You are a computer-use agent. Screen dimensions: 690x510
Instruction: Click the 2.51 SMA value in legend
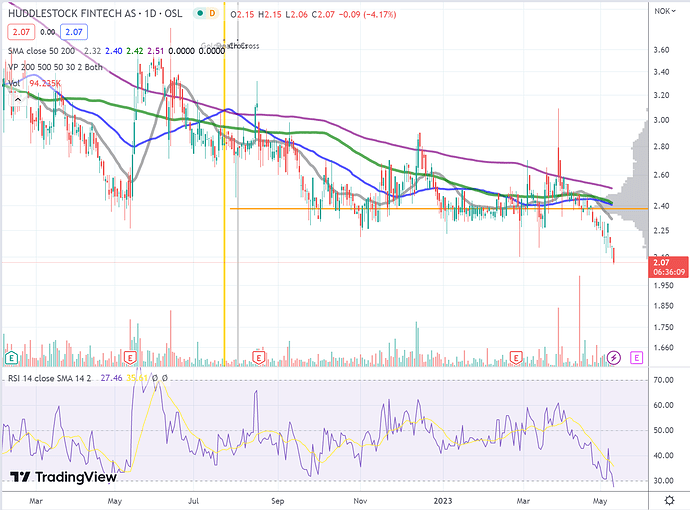[x=156, y=51]
